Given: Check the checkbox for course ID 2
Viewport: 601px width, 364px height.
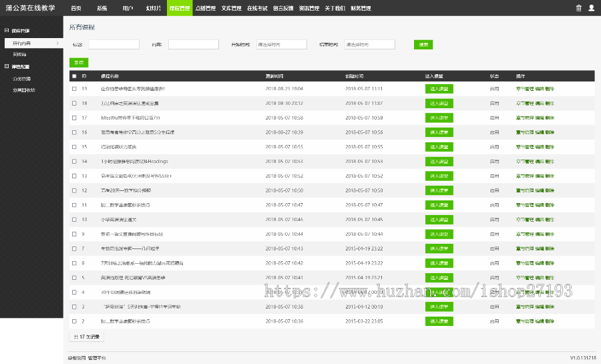Looking at the screenshot, I should click(x=74, y=321).
